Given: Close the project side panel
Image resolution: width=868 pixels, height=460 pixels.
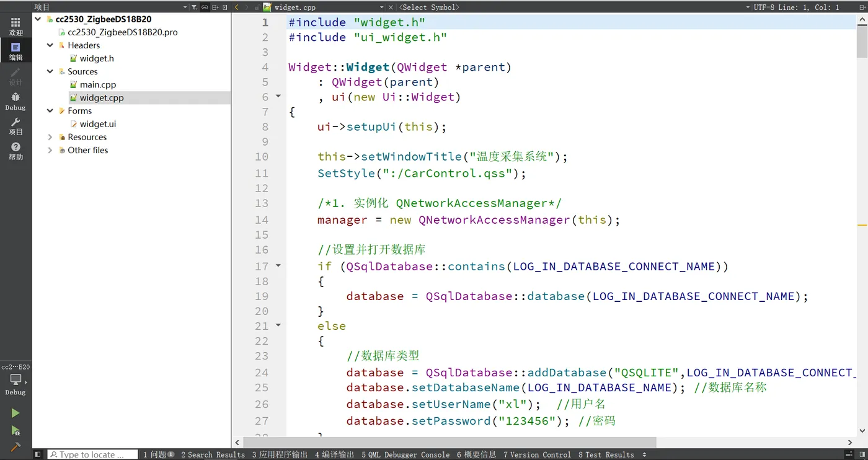Looking at the screenshot, I should coord(225,7).
